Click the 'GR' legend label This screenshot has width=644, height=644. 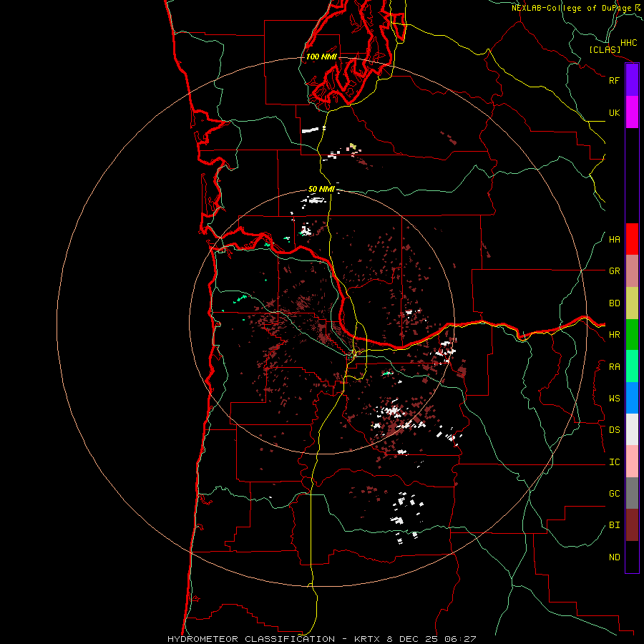pyautogui.click(x=615, y=271)
